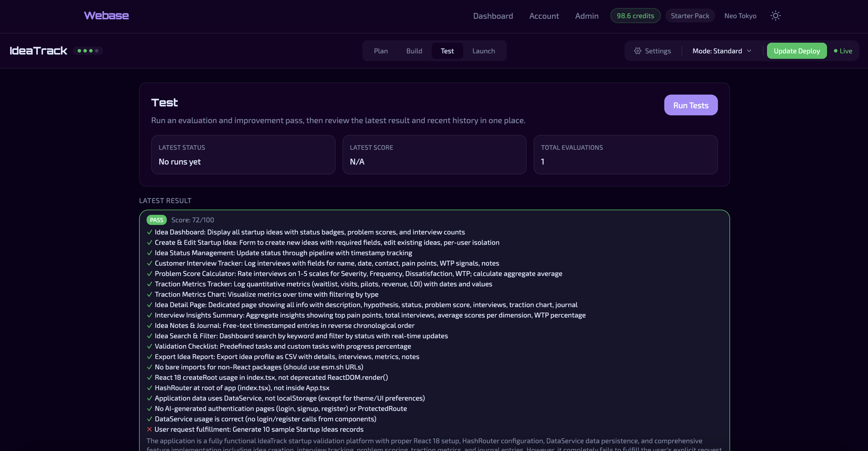The height and width of the screenshot is (451, 868).
Task: Click the checkmark next to Export Idea Report
Action: [x=149, y=357]
